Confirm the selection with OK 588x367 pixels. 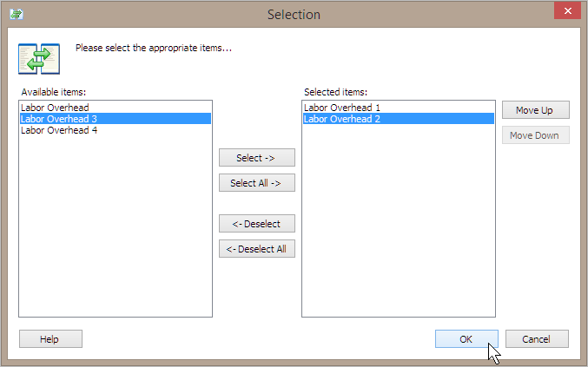tap(466, 339)
